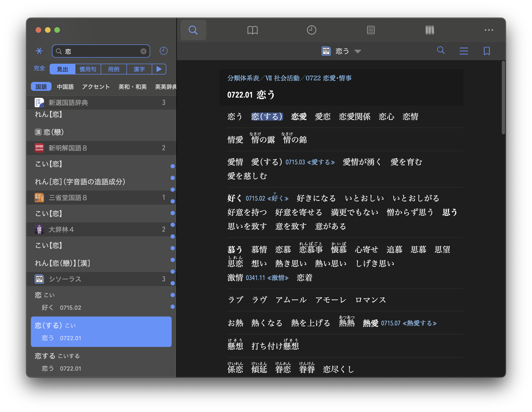Follow the 0341.11 «激情» cross-reference link
Viewport: 532px width, 412px height.
click(x=267, y=278)
